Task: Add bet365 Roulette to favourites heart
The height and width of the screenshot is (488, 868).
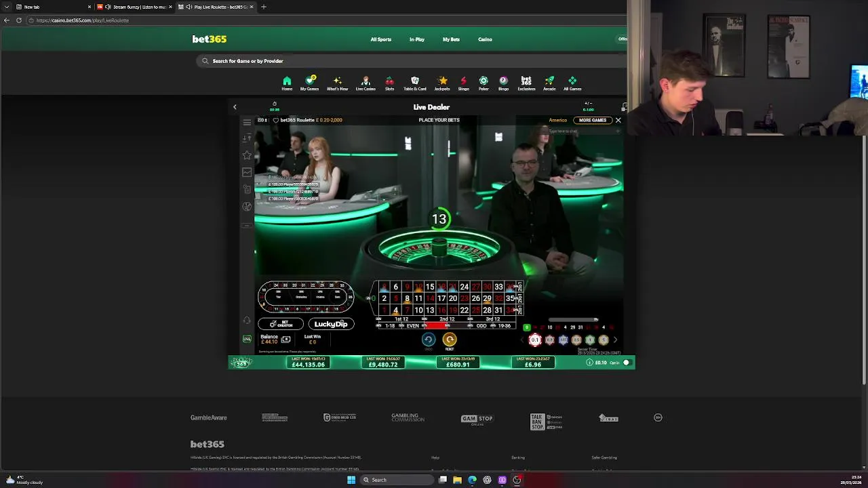Action: click(276, 120)
